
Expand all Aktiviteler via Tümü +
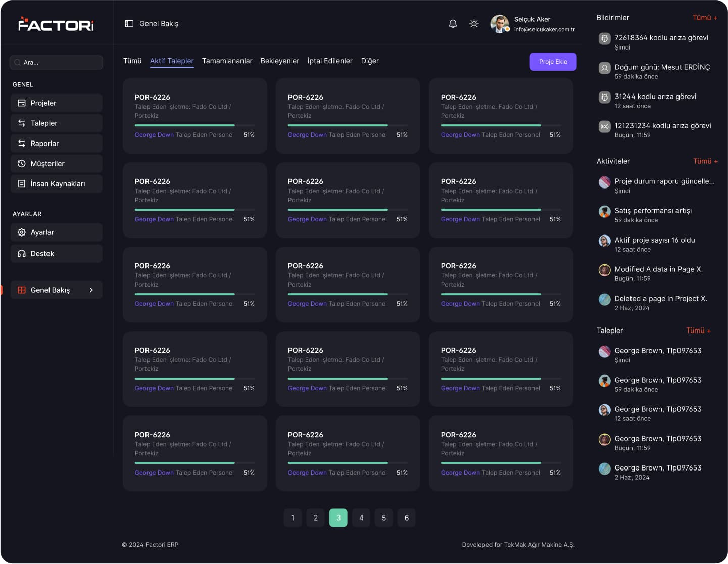705,161
